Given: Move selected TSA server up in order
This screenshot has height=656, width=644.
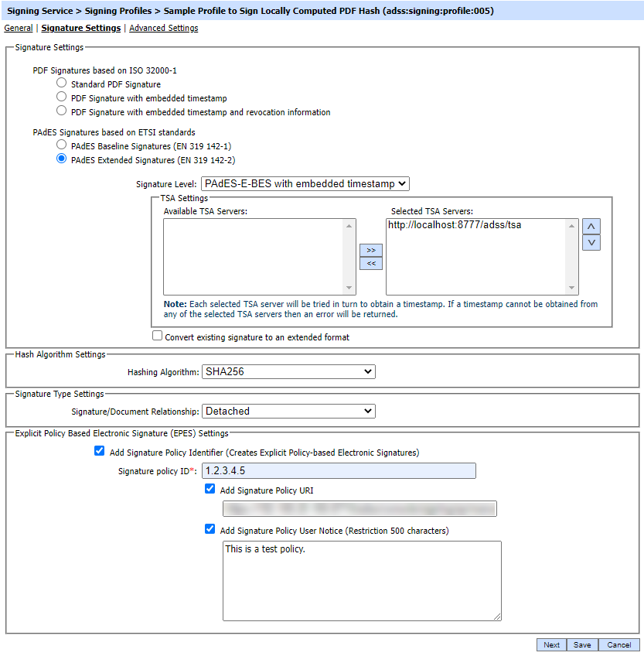Looking at the screenshot, I should pyautogui.click(x=591, y=227).
